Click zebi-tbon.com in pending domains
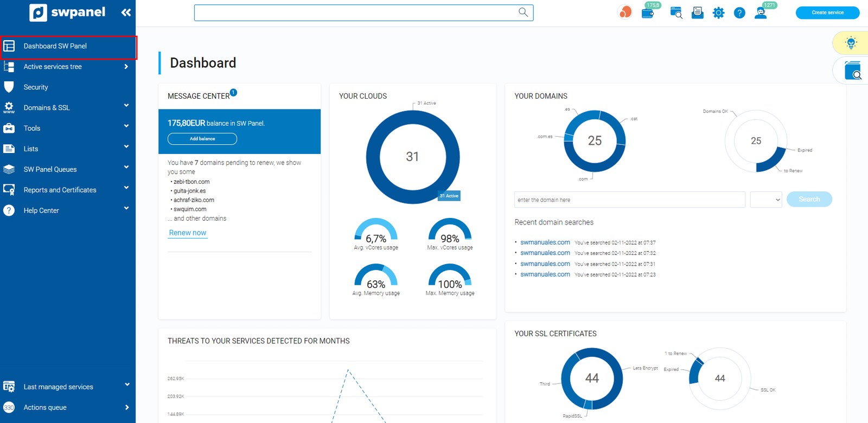The width and height of the screenshot is (868, 423). tap(192, 182)
